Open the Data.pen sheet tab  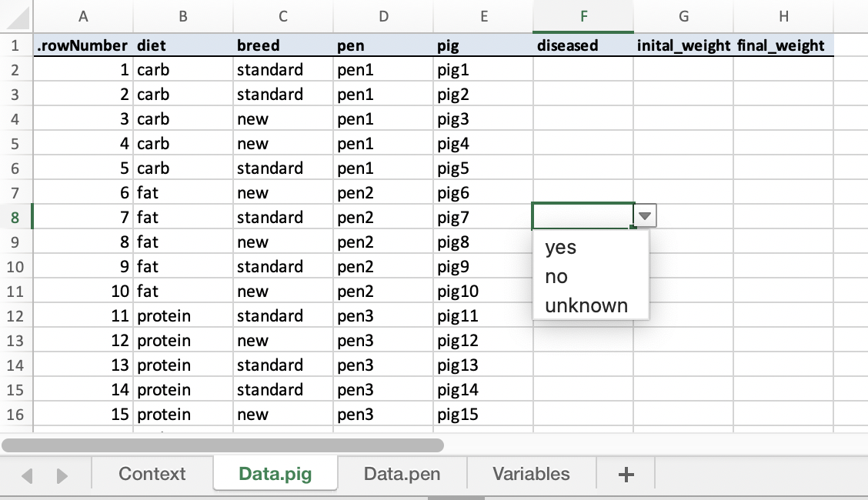402,474
